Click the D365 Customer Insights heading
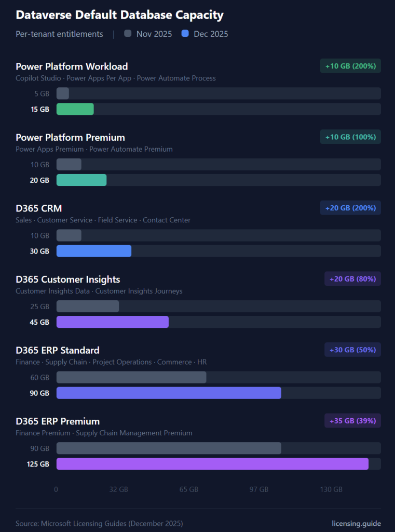 68,280
